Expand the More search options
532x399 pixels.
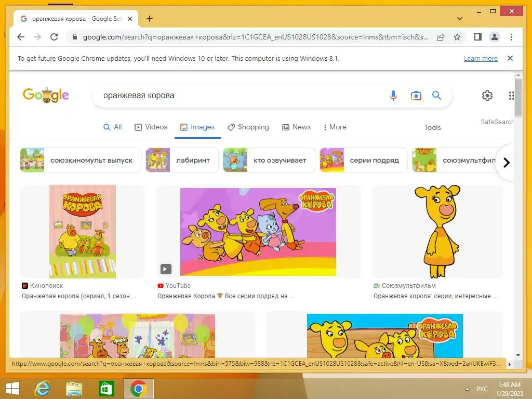(335, 127)
